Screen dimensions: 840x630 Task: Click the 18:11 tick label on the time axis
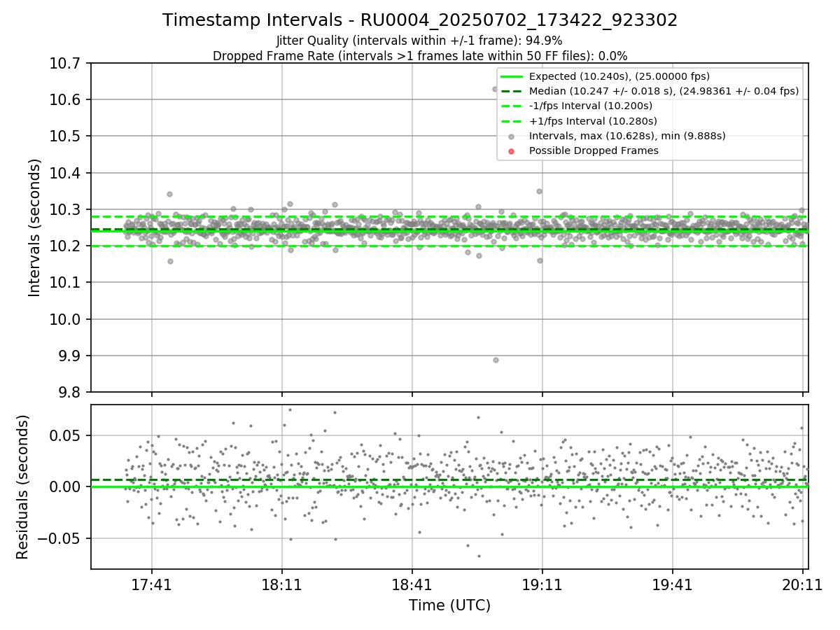[x=281, y=584]
